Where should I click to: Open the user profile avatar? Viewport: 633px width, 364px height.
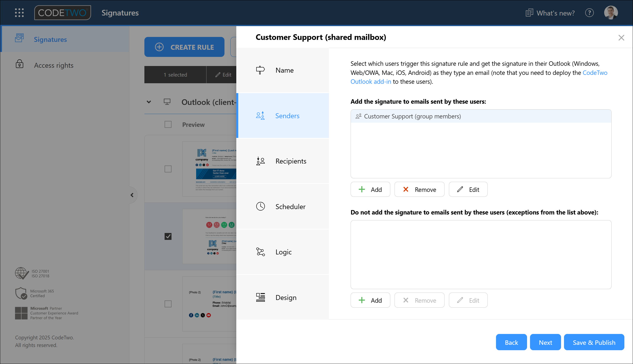(x=611, y=13)
